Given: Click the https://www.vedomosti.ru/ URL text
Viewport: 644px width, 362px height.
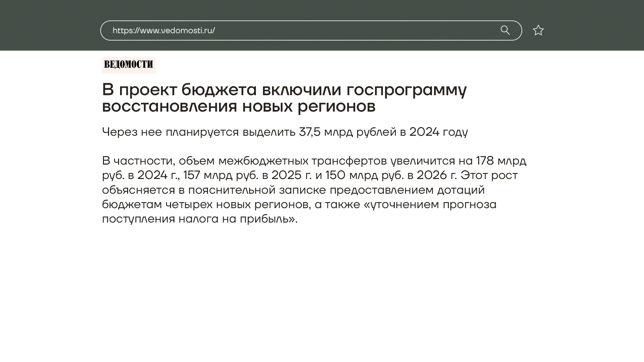Looking at the screenshot, I should tap(164, 31).
